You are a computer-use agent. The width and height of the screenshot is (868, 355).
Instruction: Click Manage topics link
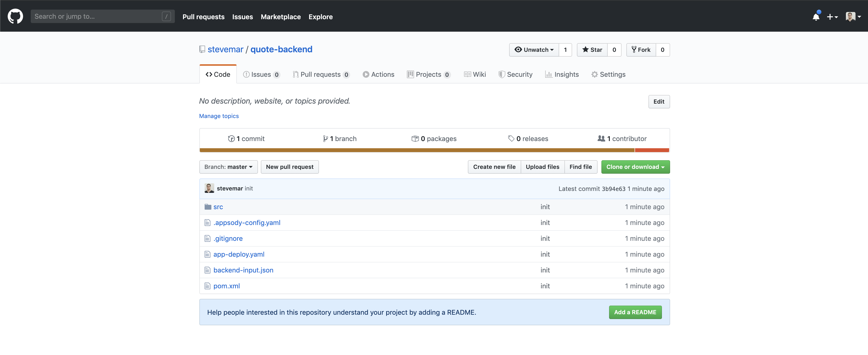point(219,116)
